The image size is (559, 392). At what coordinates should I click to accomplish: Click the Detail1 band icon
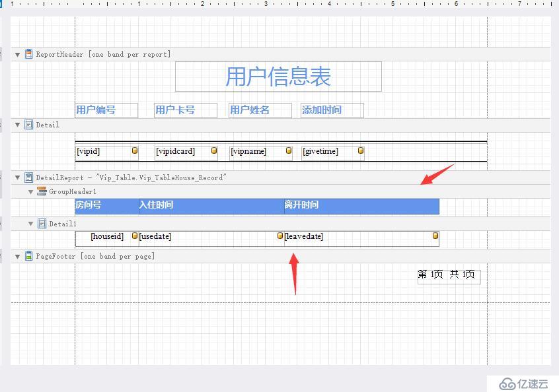[42, 224]
